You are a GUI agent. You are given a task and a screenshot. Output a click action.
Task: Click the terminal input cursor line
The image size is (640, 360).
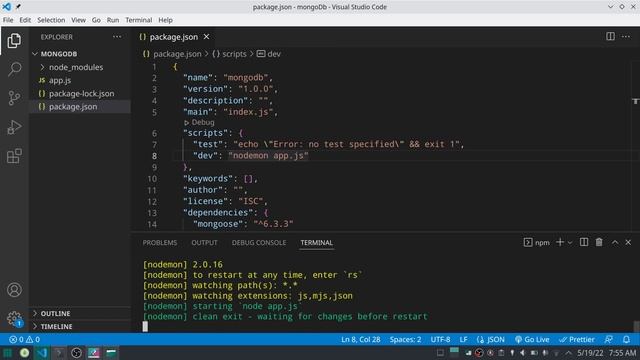click(145, 326)
